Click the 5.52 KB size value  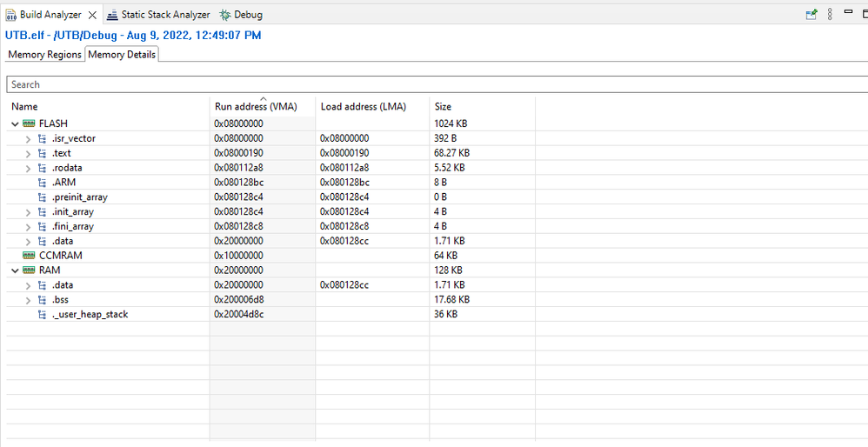pos(450,168)
